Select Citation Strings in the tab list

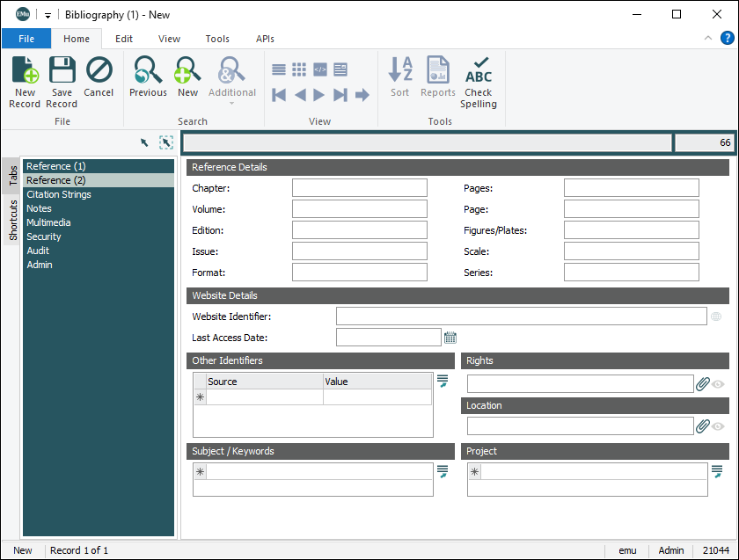(x=59, y=194)
